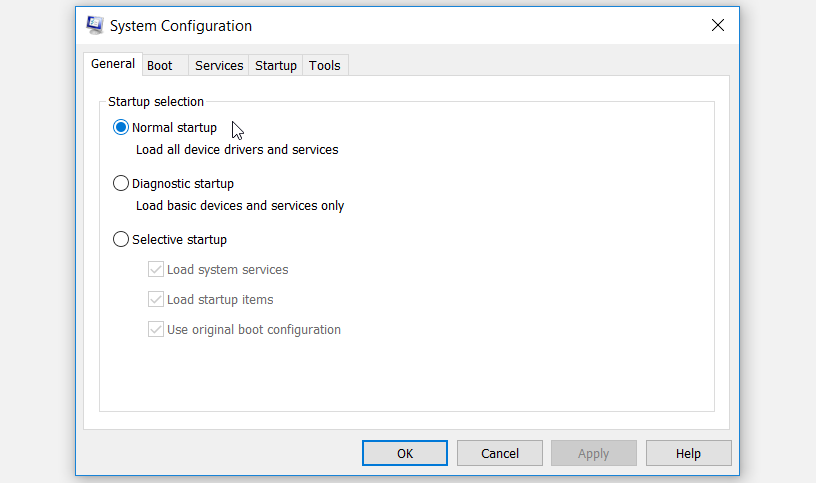
Task: Click the 'Load all device drivers and services' text
Action: pyautogui.click(x=237, y=150)
